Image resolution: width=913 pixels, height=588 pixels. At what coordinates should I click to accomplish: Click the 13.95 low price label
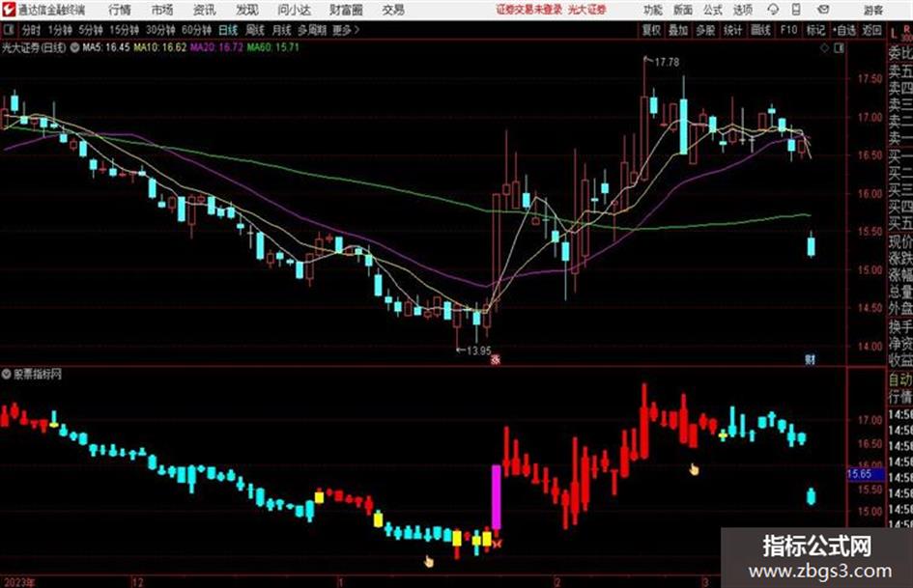tap(478, 351)
